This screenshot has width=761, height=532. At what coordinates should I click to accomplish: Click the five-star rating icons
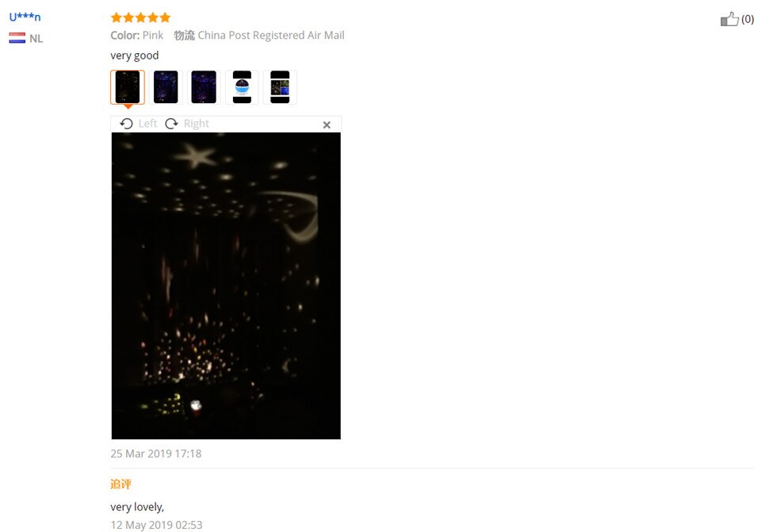coord(141,17)
